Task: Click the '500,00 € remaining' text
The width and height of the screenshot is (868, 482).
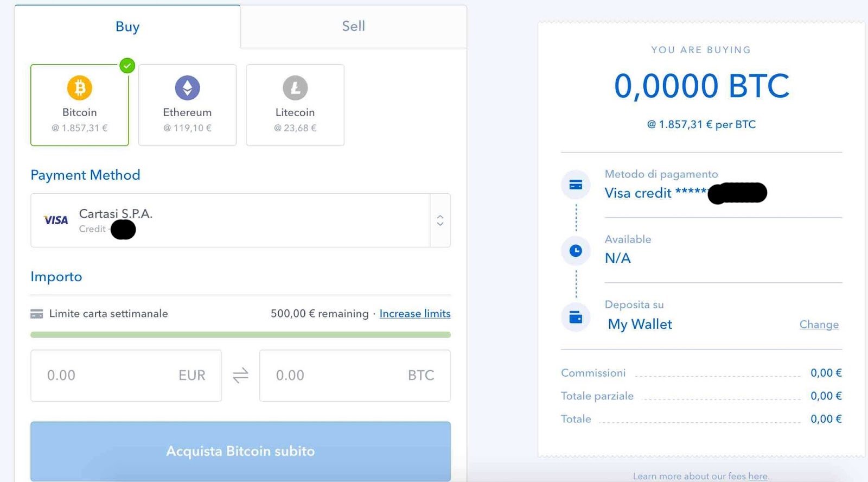Action: [x=320, y=314]
